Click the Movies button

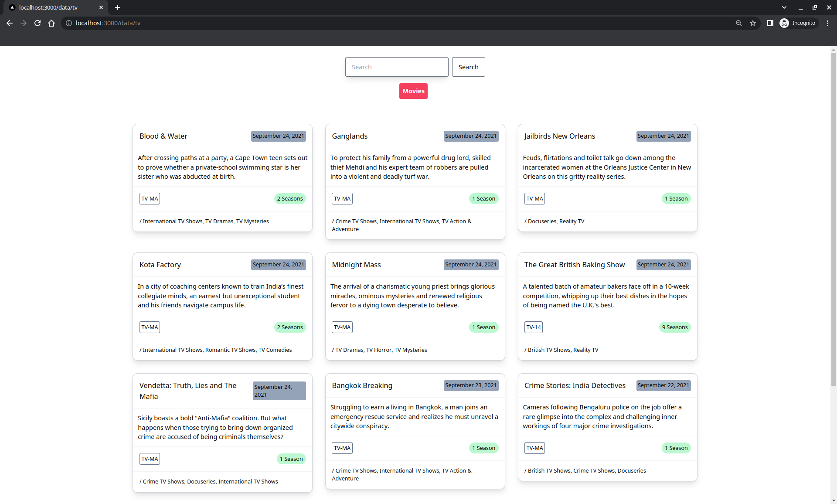[x=413, y=91]
